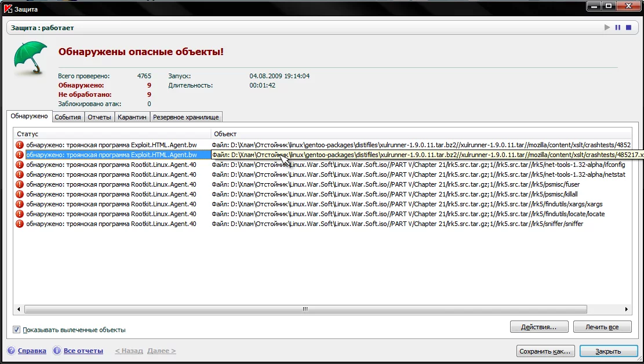Open the Резервное хранилище tab
Viewport: 644px width, 364px height.
[x=186, y=117]
